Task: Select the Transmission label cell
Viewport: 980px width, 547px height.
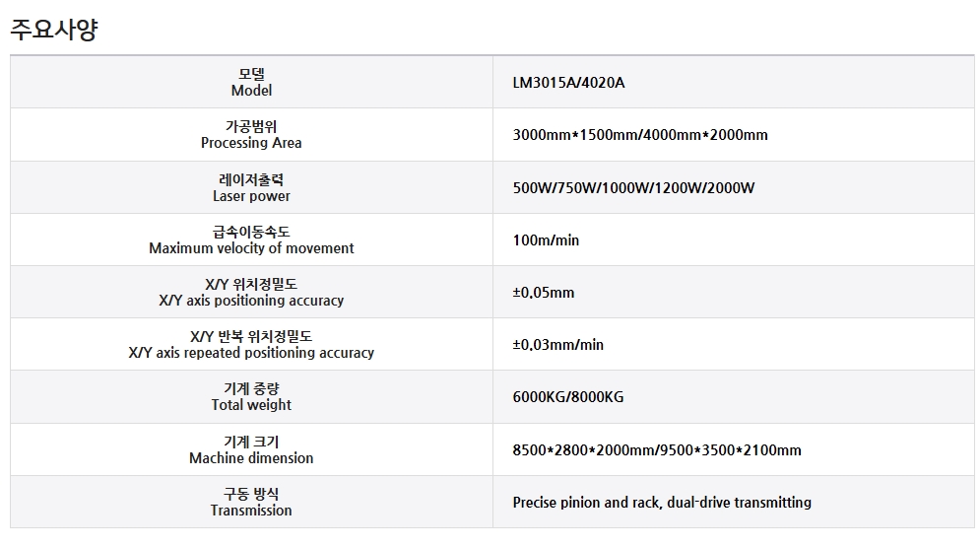Action: pos(251,502)
